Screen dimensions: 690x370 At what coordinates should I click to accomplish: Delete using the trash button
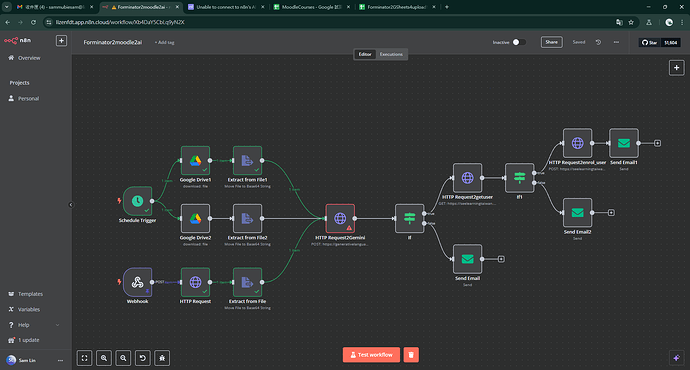[411, 355]
